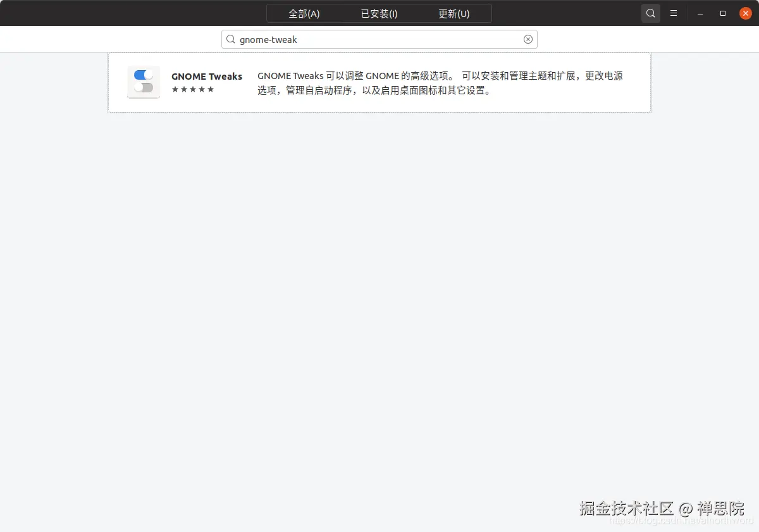Click the last star in the rating row
Screen dimensions: 759x532
coord(209,90)
